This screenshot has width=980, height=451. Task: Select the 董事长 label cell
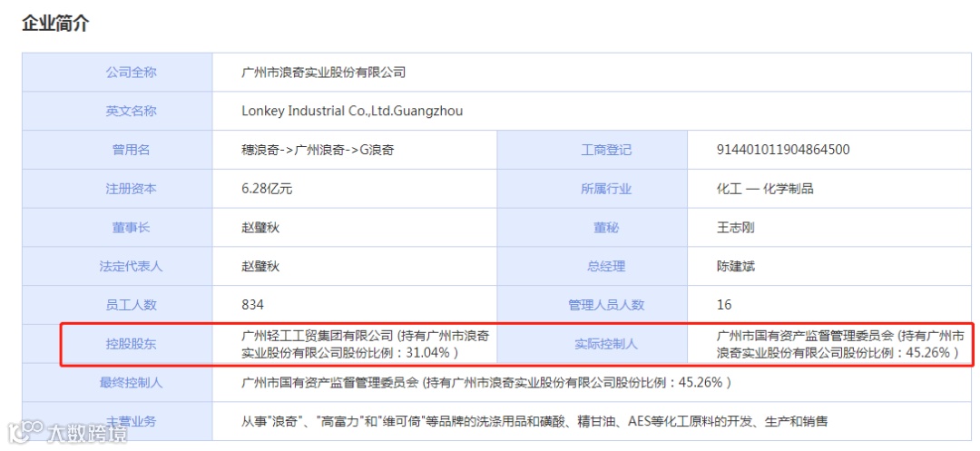117,228
